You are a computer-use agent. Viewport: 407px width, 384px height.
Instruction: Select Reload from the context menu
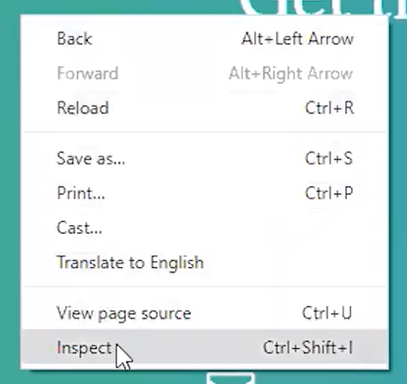(205, 108)
